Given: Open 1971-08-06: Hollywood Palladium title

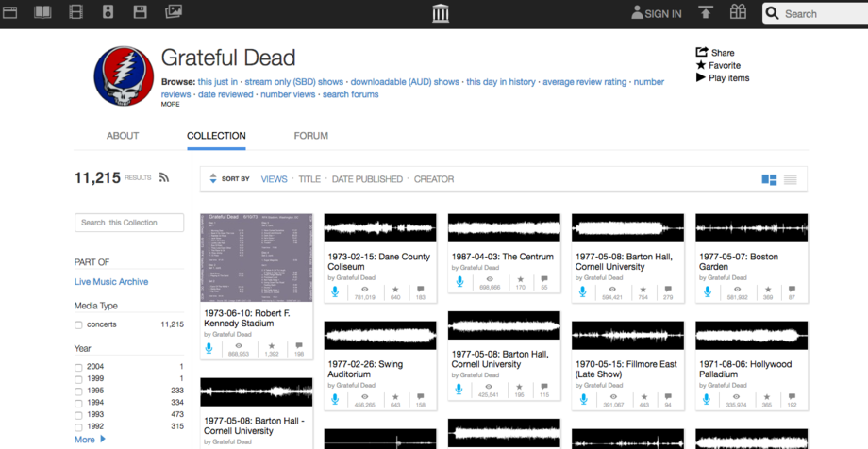Looking at the screenshot, I should pyautogui.click(x=745, y=369).
